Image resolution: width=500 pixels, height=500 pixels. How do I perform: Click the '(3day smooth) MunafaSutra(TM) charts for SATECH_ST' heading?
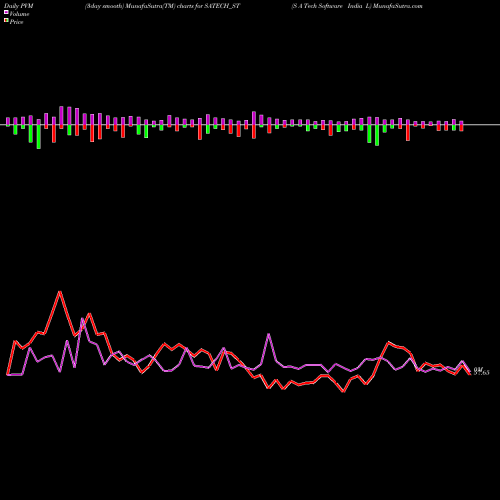pyautogui.click(x=162, y=6)
